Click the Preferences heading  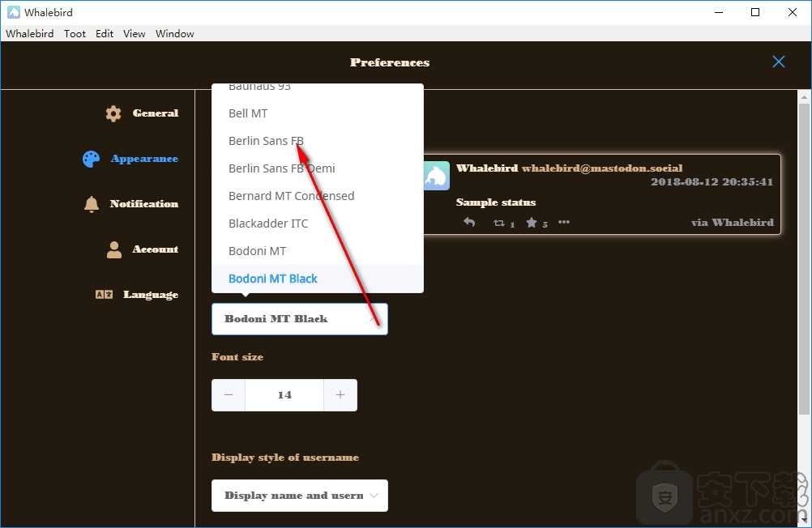click(x=390, y=62)
